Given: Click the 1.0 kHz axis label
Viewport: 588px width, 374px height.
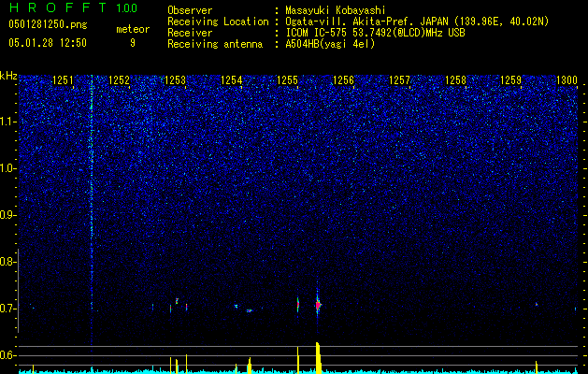Looking at the screenshot, I should click(7, 168).
